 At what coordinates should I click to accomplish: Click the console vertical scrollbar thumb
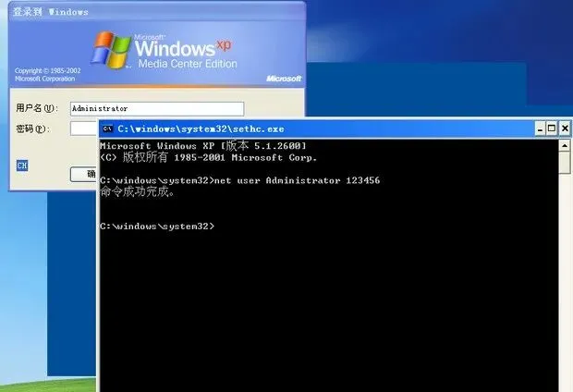tap(565, 163)
